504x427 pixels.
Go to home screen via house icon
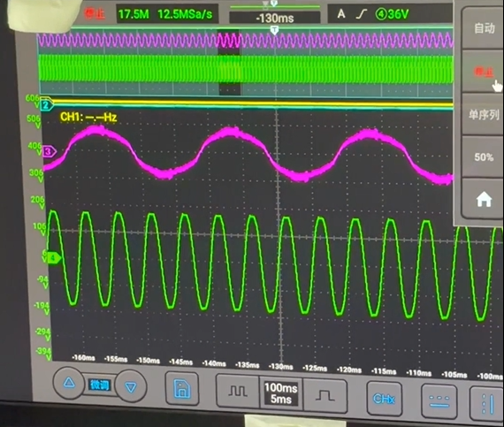click(484, 200)
